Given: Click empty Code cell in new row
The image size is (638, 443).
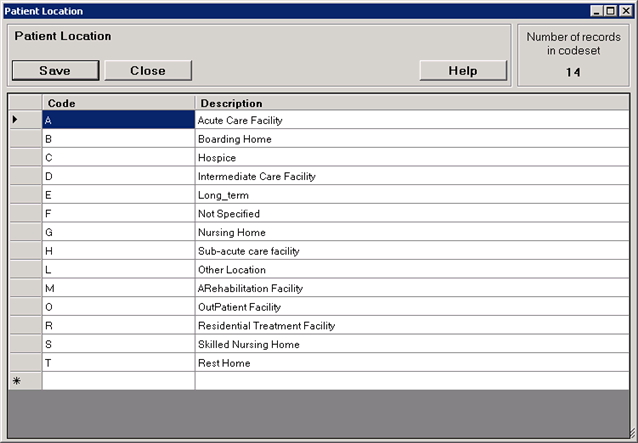Looking at the screenshot, I should pos(118,381).
